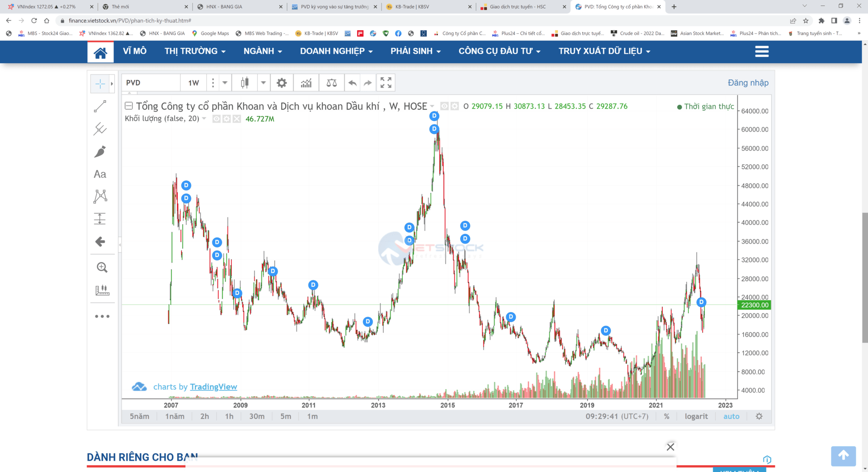
Task: Open the VĨ MÔ menu item
Action: coord(135,51)
